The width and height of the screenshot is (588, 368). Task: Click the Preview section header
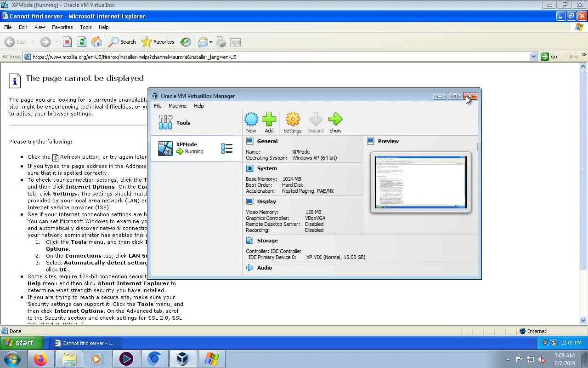click(x=388, y=141)
